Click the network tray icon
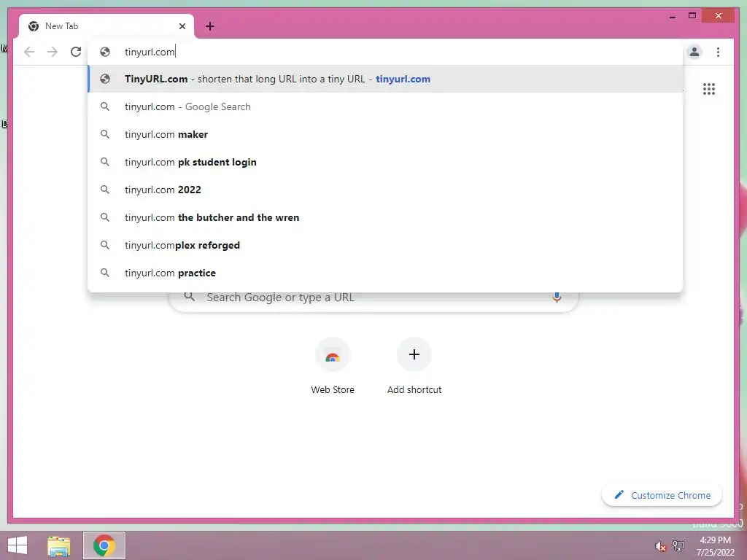747x560 pixels. pyautogui.click(x=678, y=545)
